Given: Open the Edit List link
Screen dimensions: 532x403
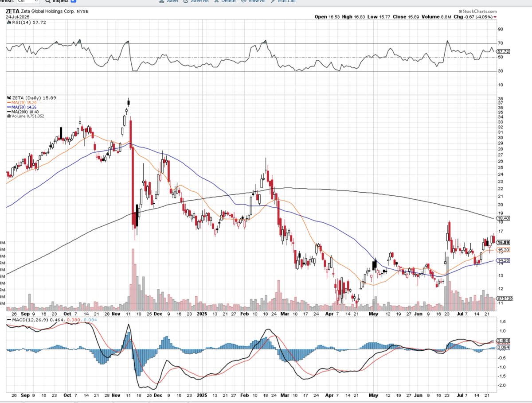Looking at the screenshot, I should pyautogui.click(x=283, y=1).
